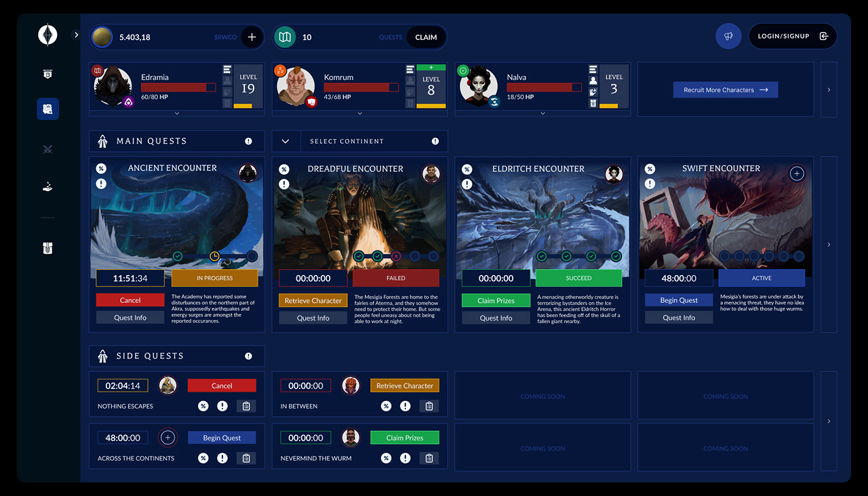Screen dimensions: 868x496
Task: Click the avatar thumbnail on NEVERMIND THE WURM
Action: pyautogui.click(x=351, y=438)
